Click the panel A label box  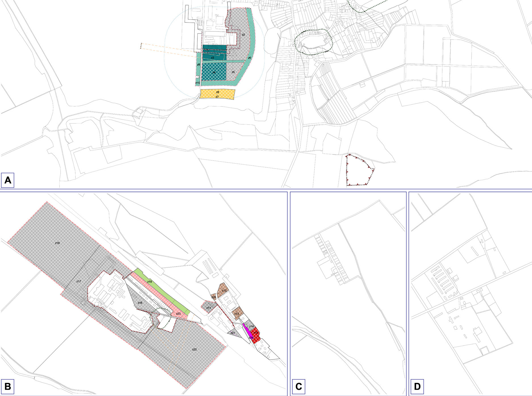click(x=8, y=180)
